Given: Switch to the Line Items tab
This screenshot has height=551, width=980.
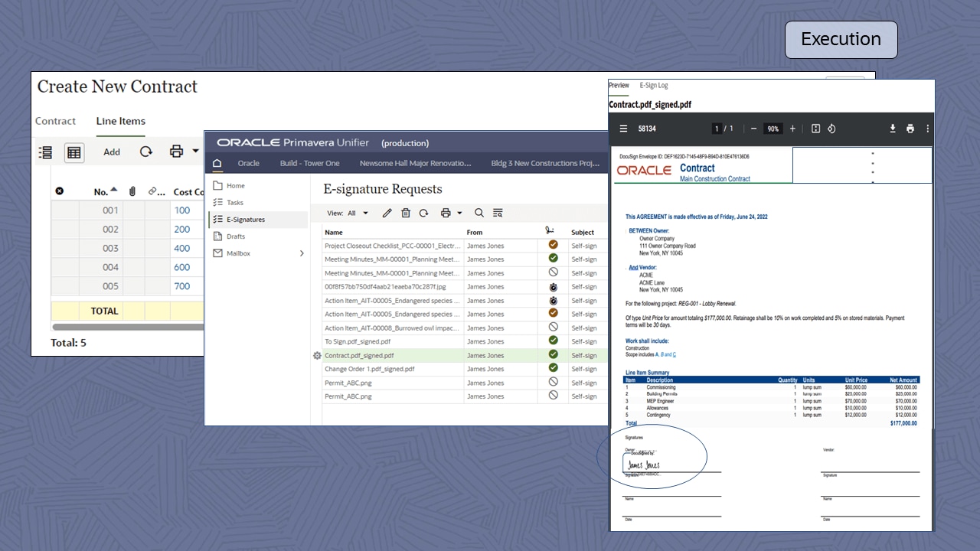Looking at the screenshot, I should [x=120, y=121].
